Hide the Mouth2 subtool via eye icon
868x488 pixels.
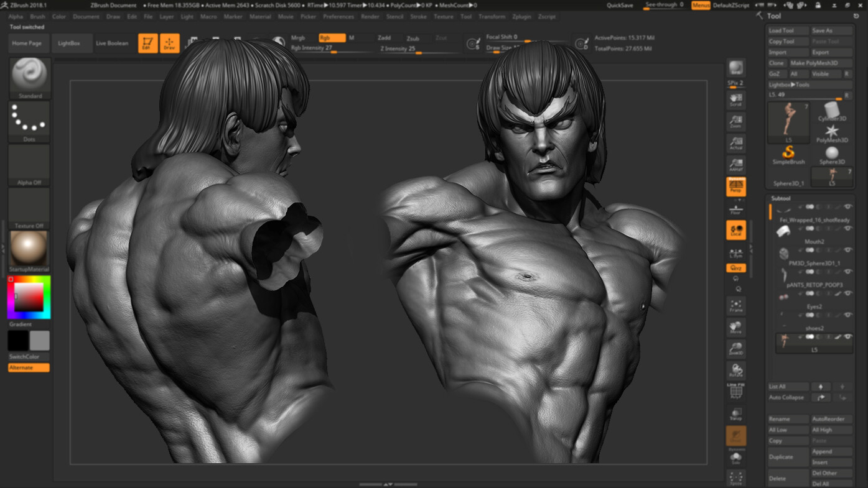[847, 229]
